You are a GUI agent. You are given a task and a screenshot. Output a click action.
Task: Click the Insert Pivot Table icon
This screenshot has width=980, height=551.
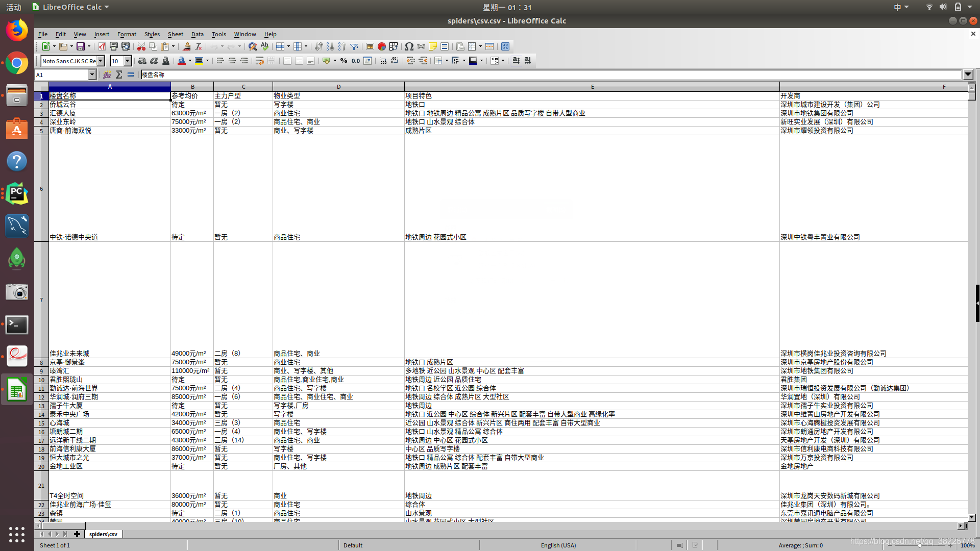click(x=394, y=46)
